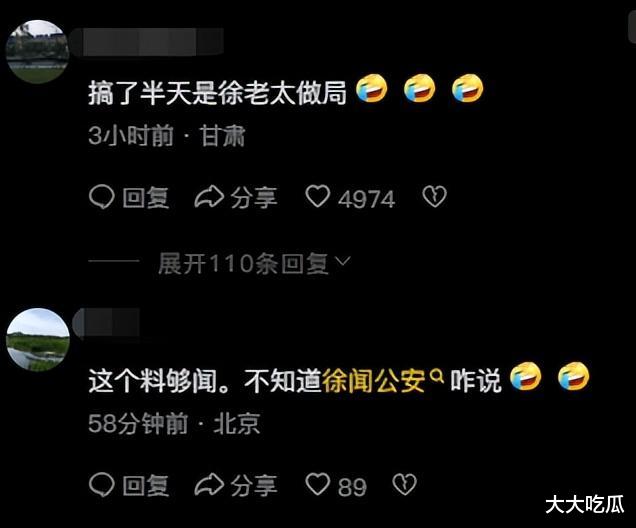Click the 4974 like count

[367, 199]
